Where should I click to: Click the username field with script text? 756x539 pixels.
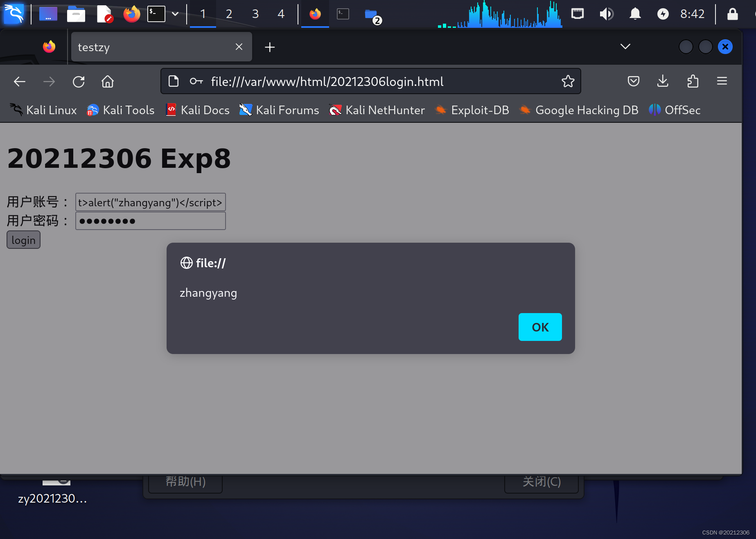click(x=151, y=202)
